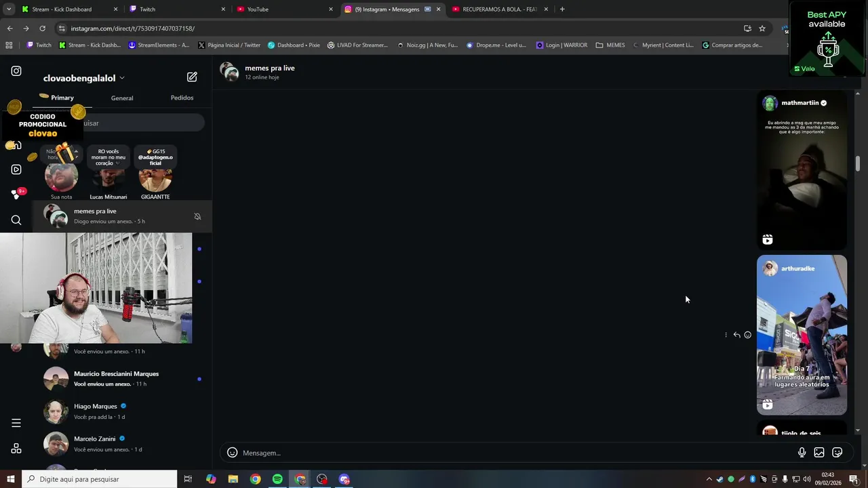This screenshot has height=488, width=868.
Task: Open Login | WARRIOR bookmark
Action: [561, 45]
